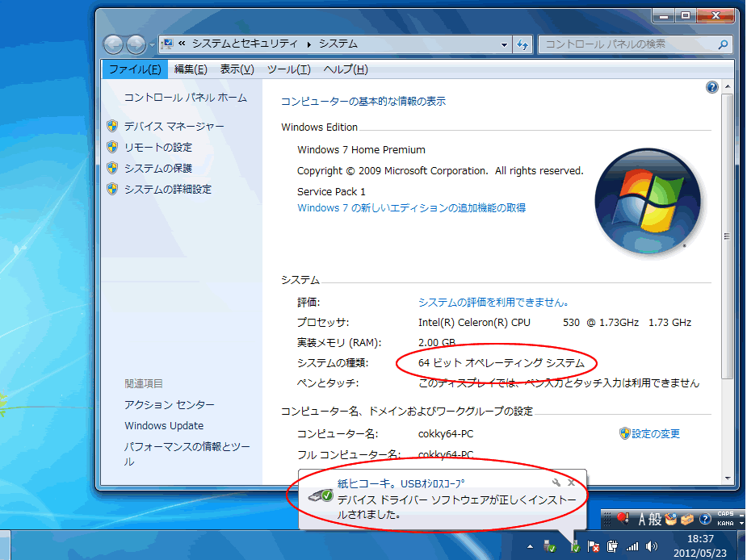The height and width of the screenshot is (560, 747).
Task: Expand the address bar history dropdown
Action: pyautogui.click(x=504, y=44)
